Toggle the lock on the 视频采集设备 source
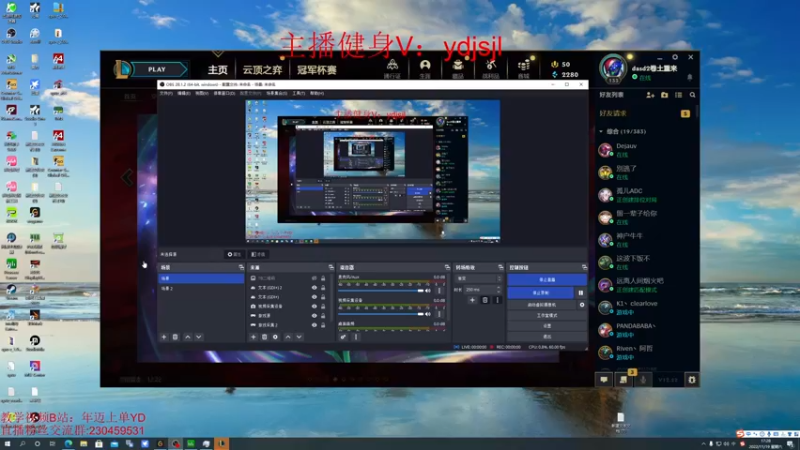Viewport: 800px width, 450px height. click(x=323, y=306)
